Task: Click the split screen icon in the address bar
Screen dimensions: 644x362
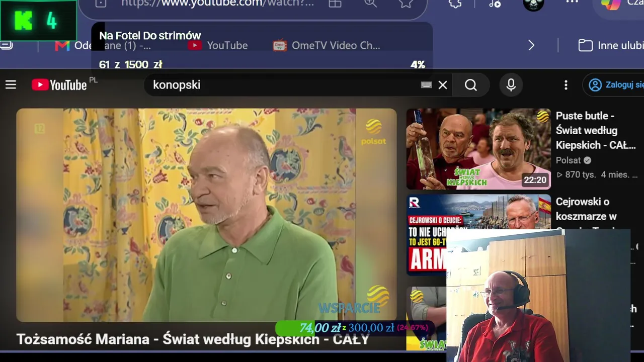Action: click(335, 3)
